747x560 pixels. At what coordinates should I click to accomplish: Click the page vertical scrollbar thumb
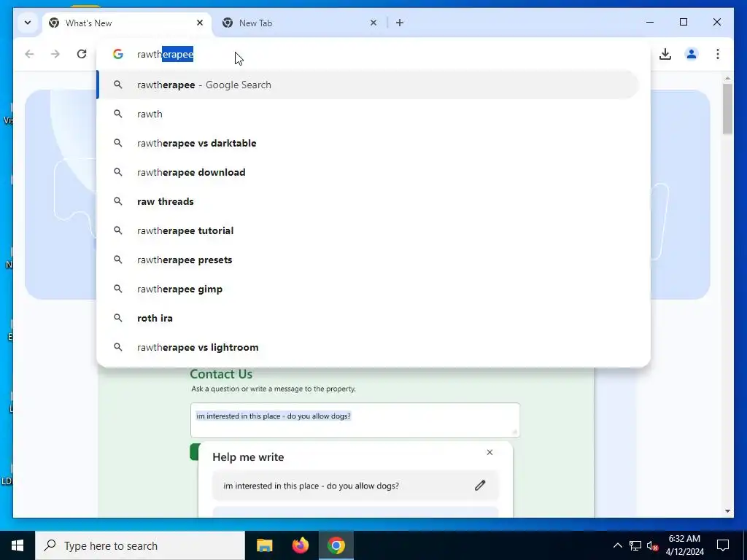point(727,109)
